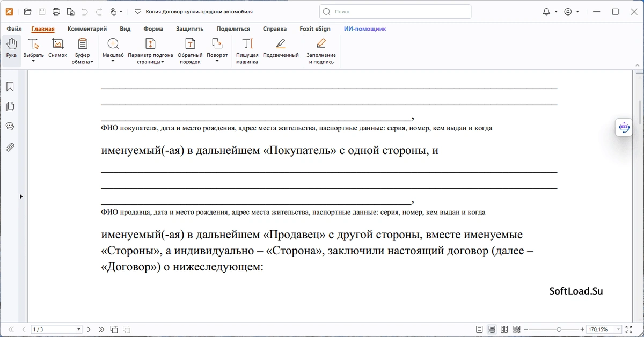Select the Выбрать text selection tool
The width and height of the screenshot is (644, 337).
(x=33, y=47)
